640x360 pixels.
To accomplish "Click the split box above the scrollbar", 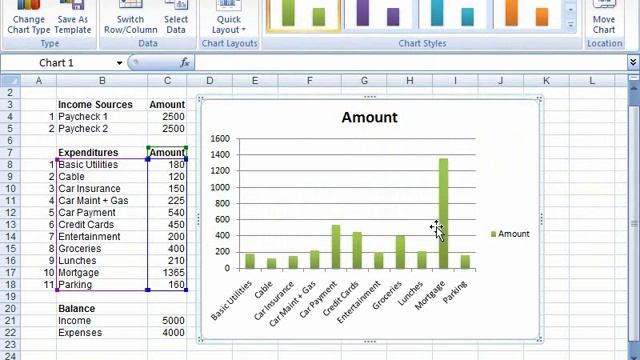I will pos(634,77).
